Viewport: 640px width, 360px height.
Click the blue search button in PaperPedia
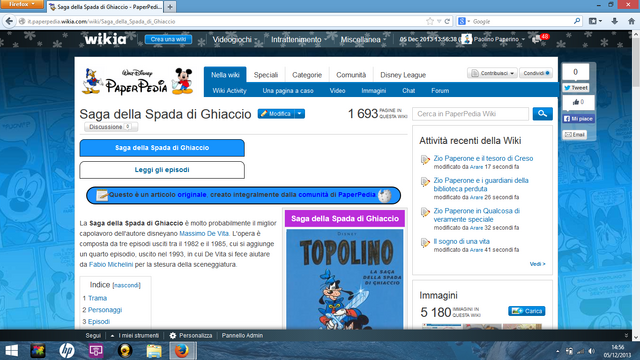[542, 113]
